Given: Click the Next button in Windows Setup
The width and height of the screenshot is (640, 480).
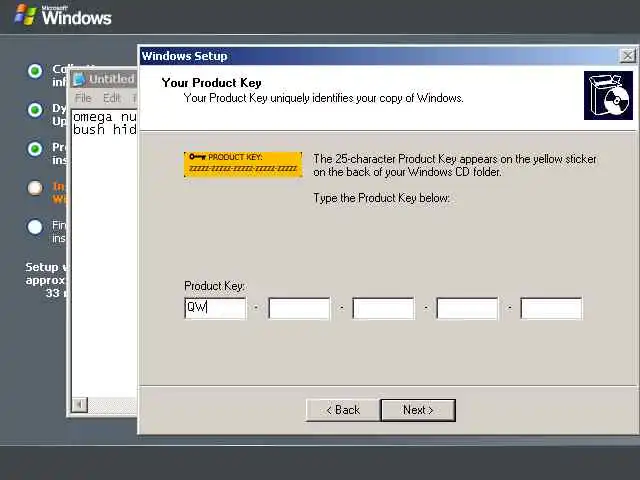Looking at the screenshot, I should coord(418,410).
